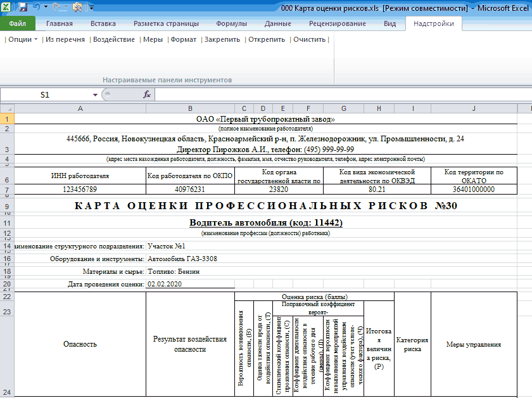Switch to the Вставка ribbon tab

click(x=103, y=23)
